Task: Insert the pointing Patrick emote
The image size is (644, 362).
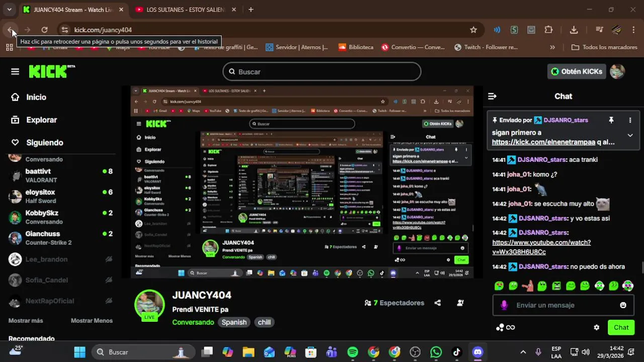Action: point(527,286)
